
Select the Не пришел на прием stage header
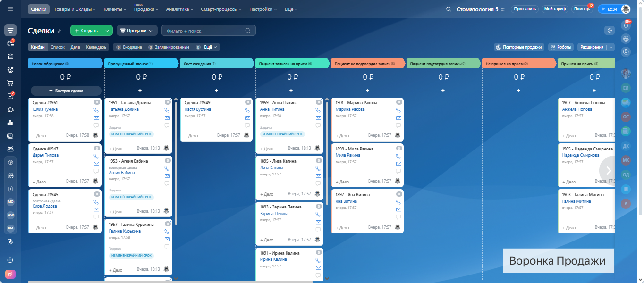click(518, 63)
